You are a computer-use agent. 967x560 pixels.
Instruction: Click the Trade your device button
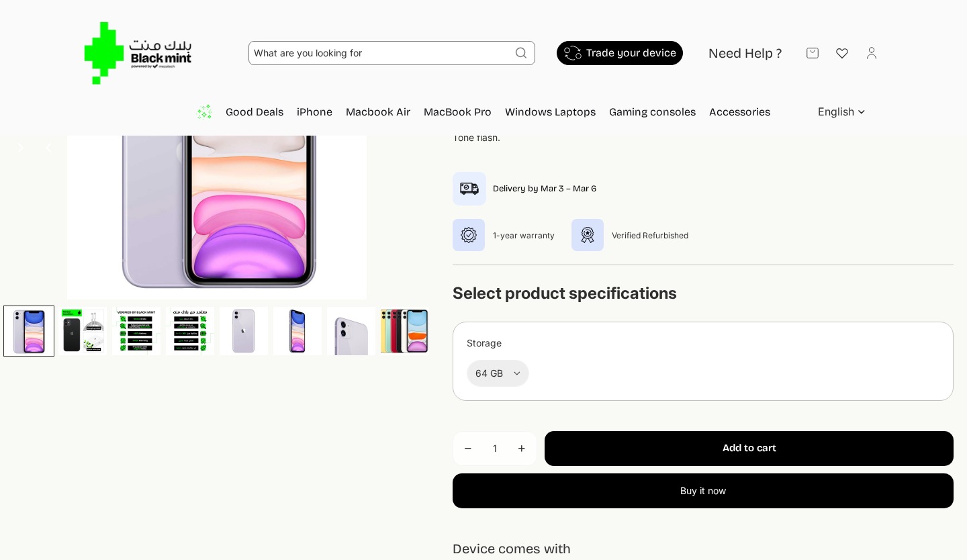click(x=619, y=53)
